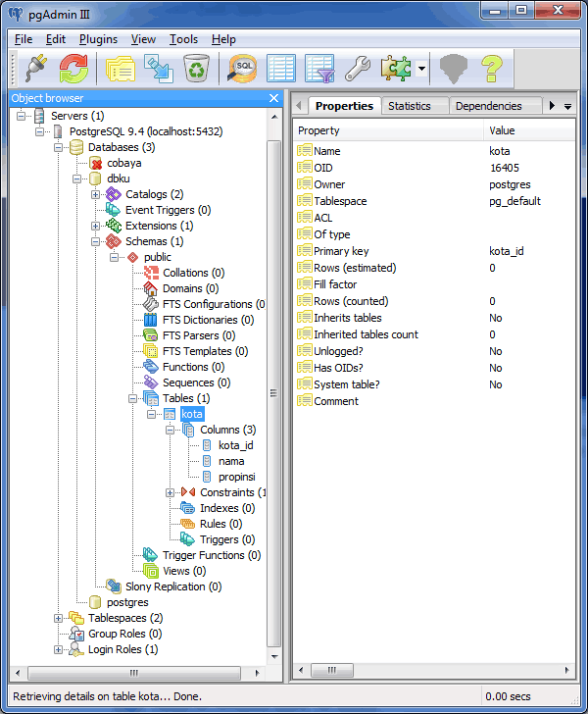
Task: Expand the Tablespaces (2) node
Action: tap(58, 618)
